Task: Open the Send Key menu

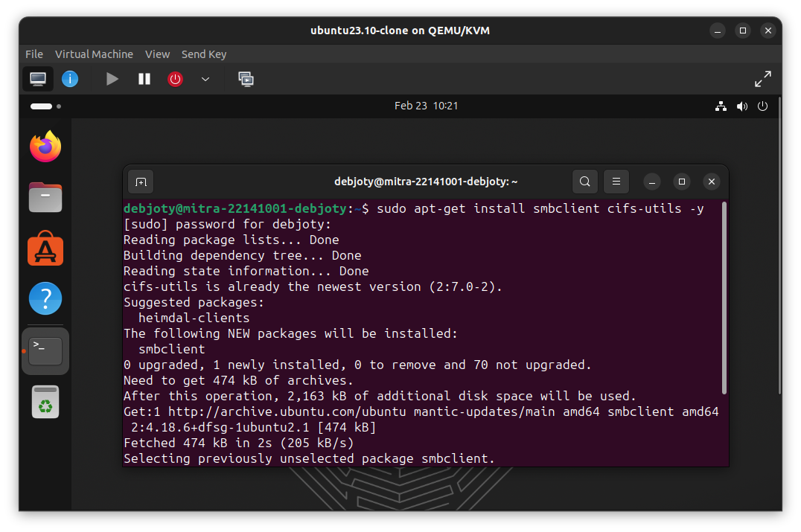Action: [204, 54]
